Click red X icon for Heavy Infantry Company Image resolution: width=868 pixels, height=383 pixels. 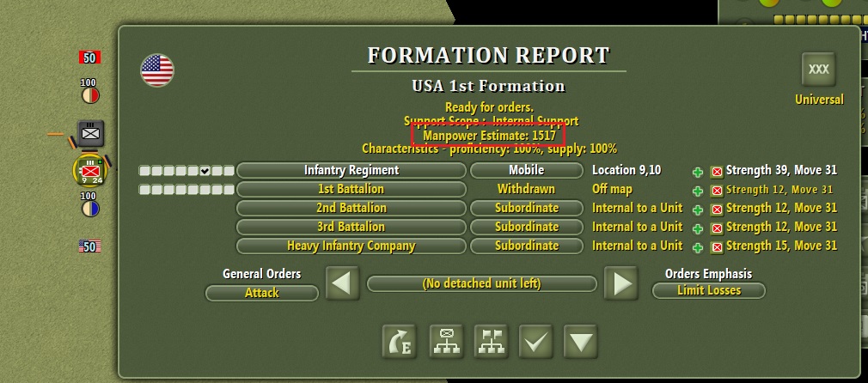coord(717,246)
